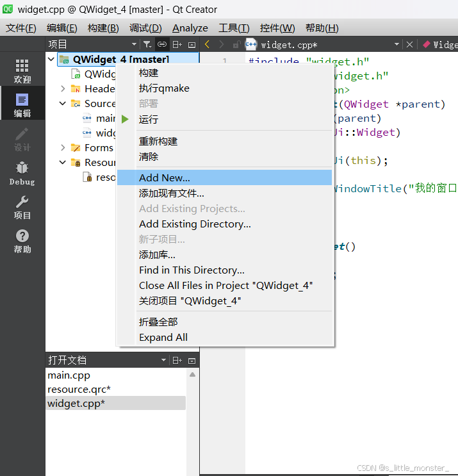
Task: Choose 添加现有文件... menu item
Action: tap(225, 193)
